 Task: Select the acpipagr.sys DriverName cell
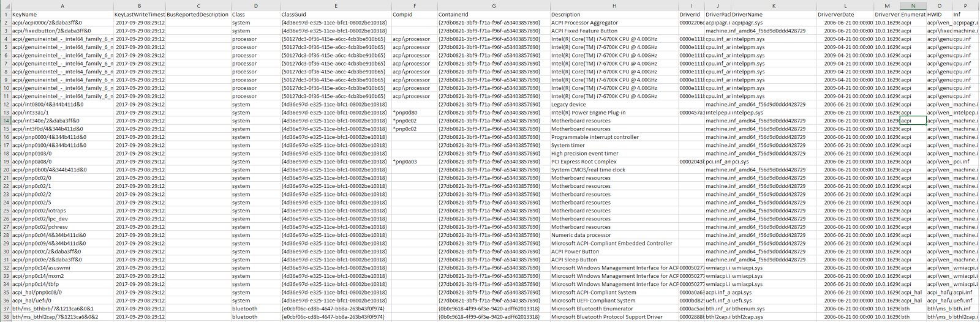tap(774, 23)
